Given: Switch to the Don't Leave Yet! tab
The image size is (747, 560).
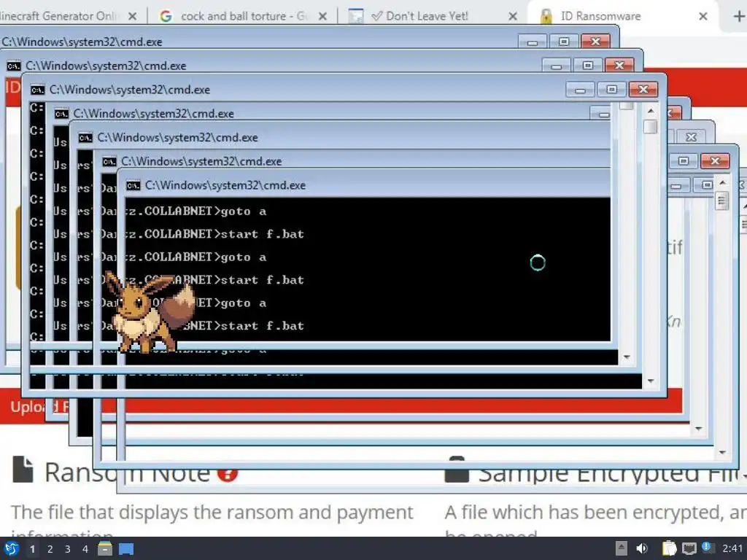Looking at the screenshot, I should 427,16.
